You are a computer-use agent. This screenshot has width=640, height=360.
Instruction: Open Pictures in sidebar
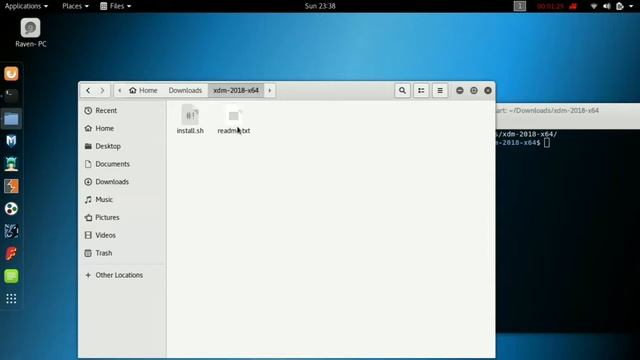point(122,218)
